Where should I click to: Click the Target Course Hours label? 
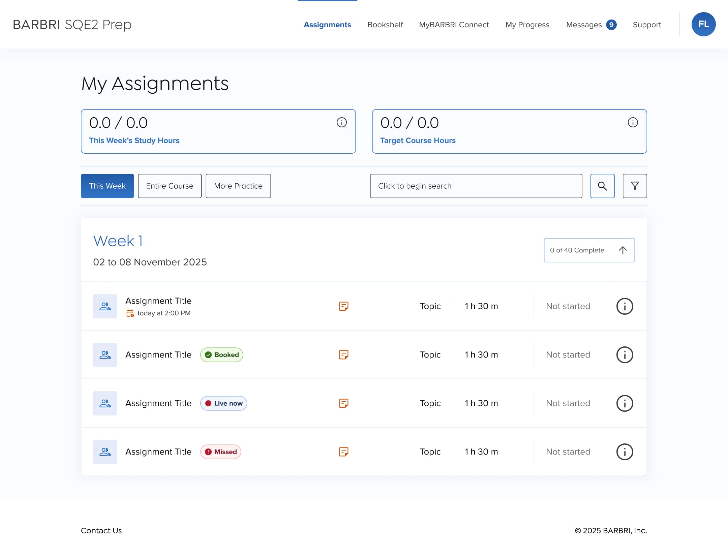point(418,141)
